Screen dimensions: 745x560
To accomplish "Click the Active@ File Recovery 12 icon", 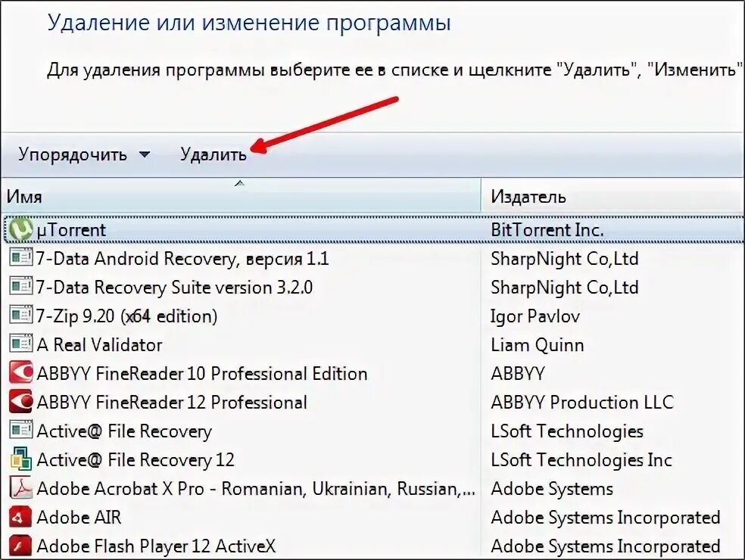I will [x=21, y=459].
